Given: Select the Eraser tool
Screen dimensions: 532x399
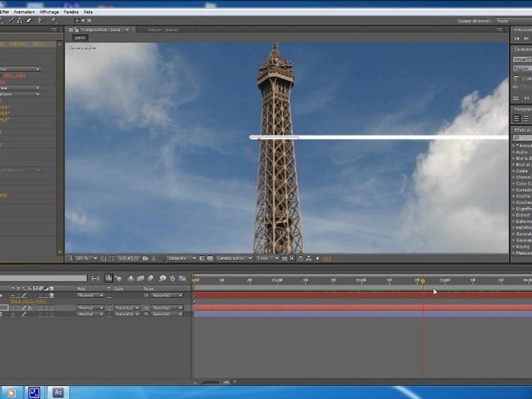Looking at the screenshot, I should (x=29, y=21).
